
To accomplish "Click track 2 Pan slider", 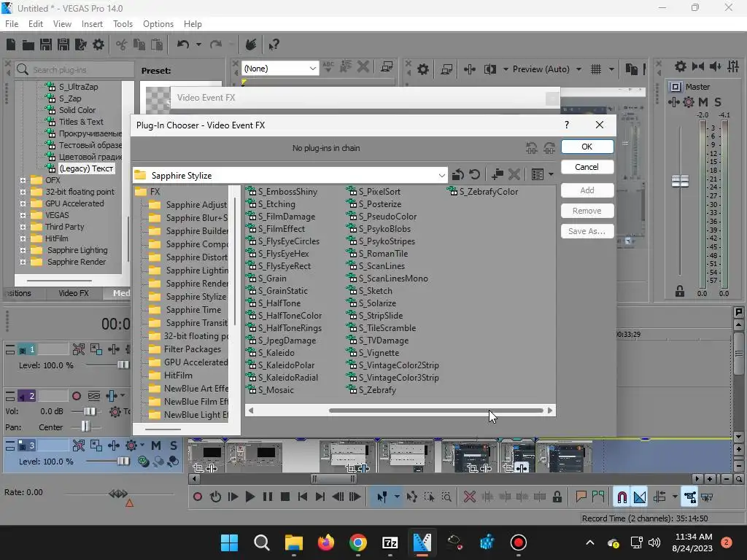I will coord(85,427).
